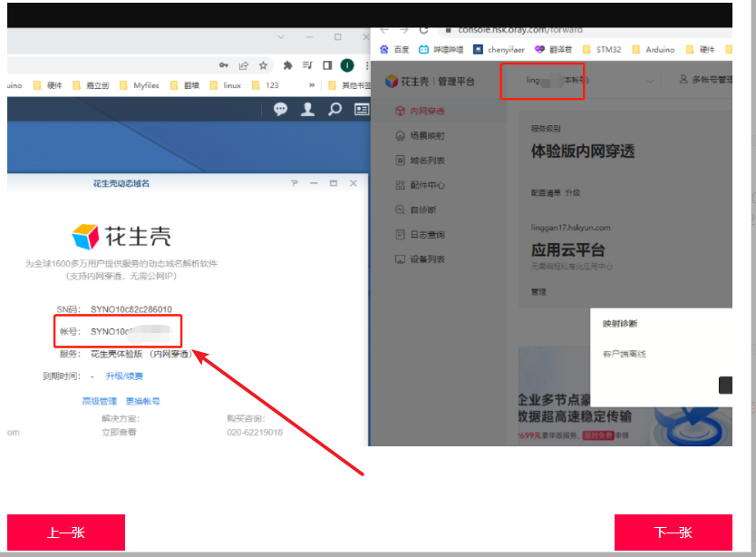The image size is (756, 557).
Task: Toggle the browser side panel icon
Action: [327, 65]
